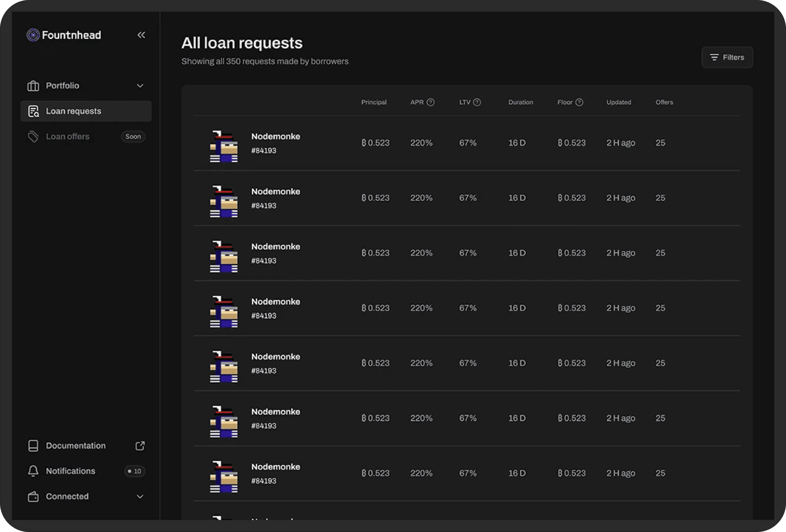This screenshot has height=532, width=786.
Task: Expand the Portfolio menu chevron
Action: pos(140,86)
